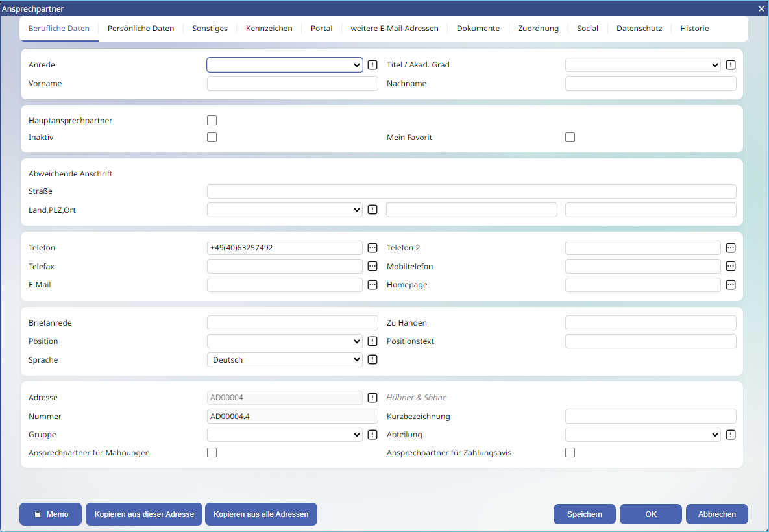Open the Kennzeichen tab
The width and height of the screenshot is (769, 532).
click(269, 29)
